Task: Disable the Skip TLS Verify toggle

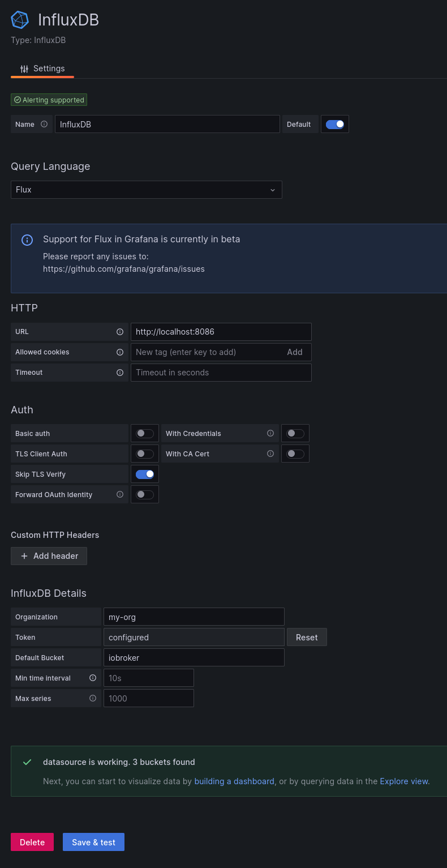Action: 145,474
